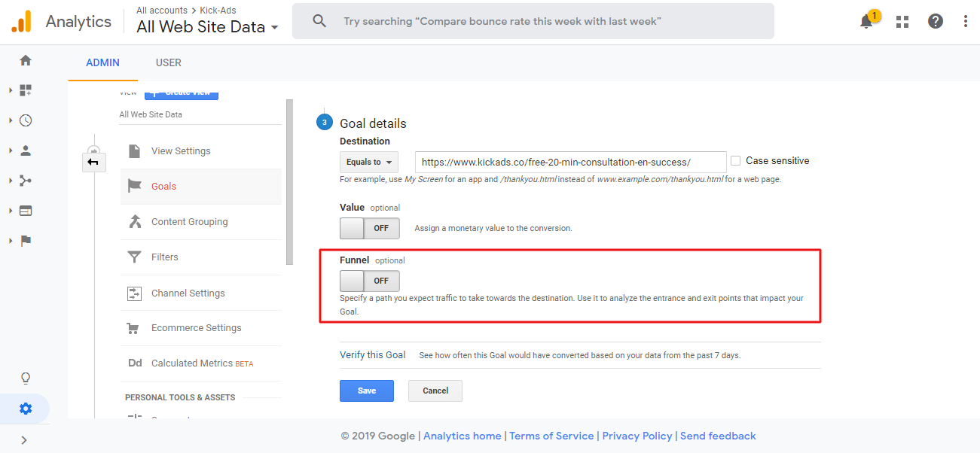Open the Google apps grid icon

click(902, 22)
